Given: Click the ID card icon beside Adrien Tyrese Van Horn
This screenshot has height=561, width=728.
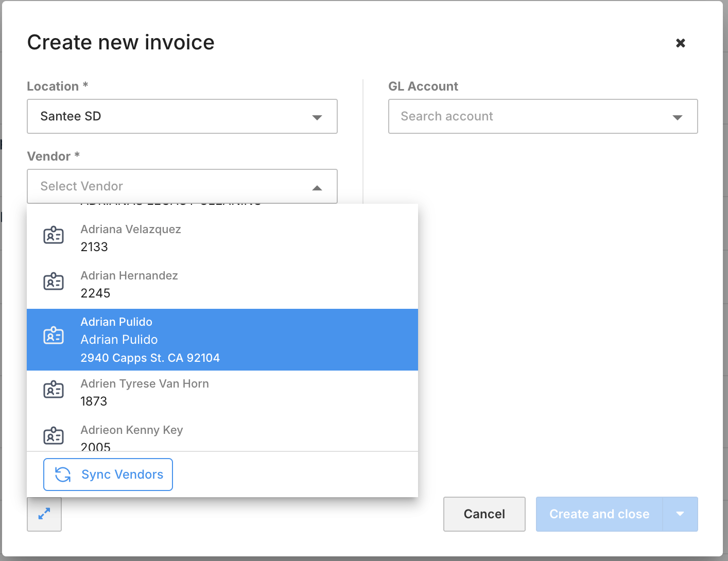Looking at the screenshot, I should tap(54, 390).
